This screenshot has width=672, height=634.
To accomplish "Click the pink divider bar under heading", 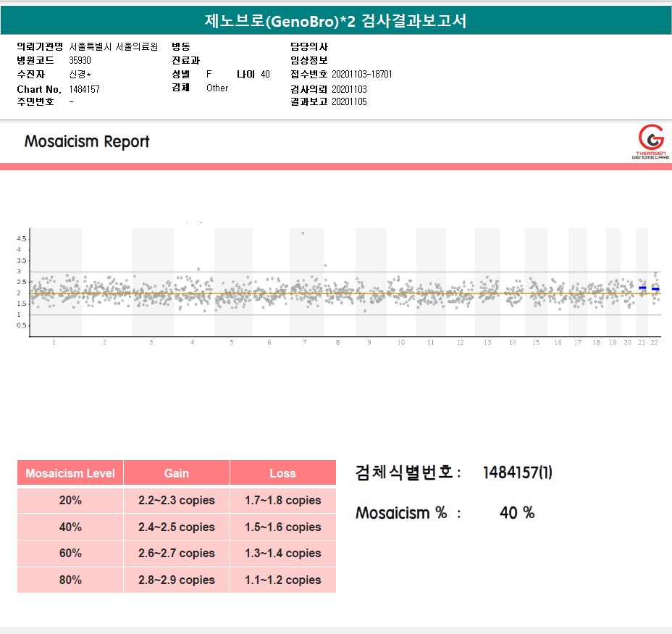I will (x=336, y=167).
